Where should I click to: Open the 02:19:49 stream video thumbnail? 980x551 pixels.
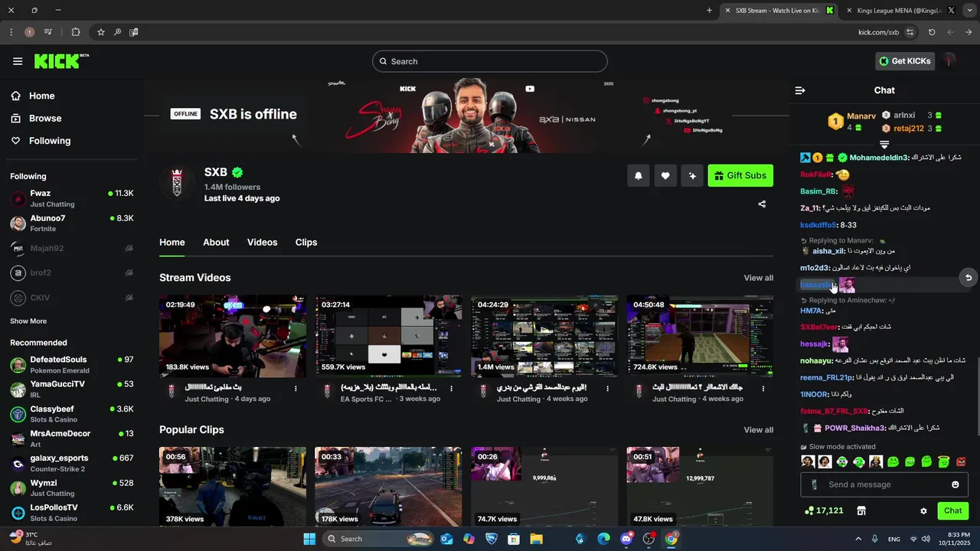click(233, 337)
